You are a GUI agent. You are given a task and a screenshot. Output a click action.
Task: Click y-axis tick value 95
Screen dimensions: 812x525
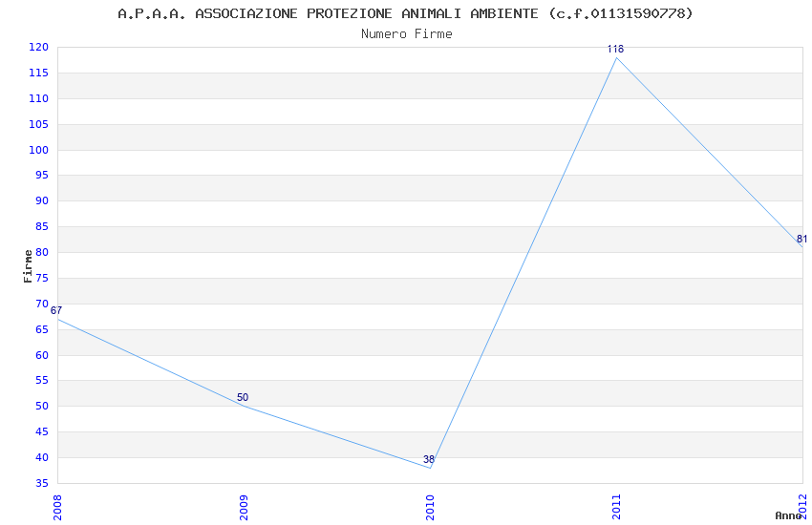coord(42,175)
